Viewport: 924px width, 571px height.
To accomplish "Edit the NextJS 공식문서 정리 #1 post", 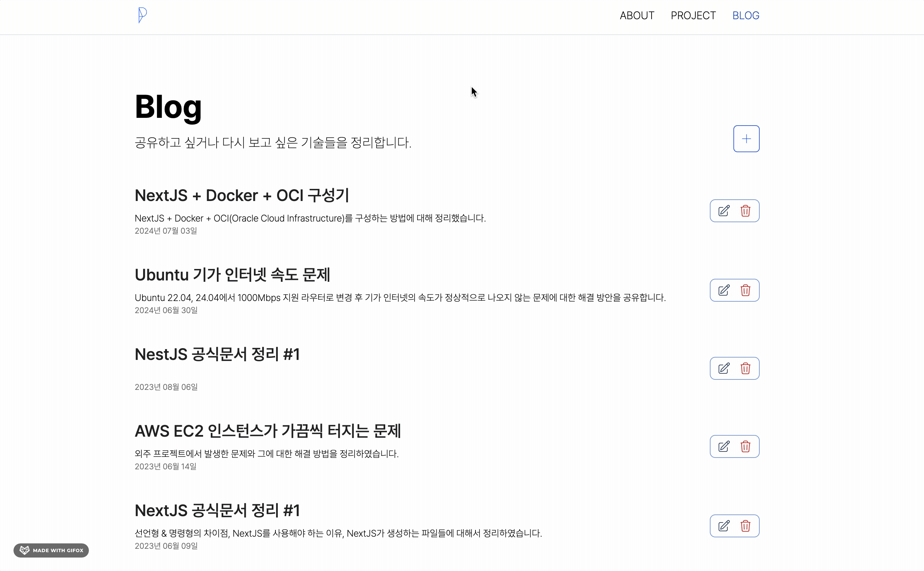I will click(x=724, y=526).
